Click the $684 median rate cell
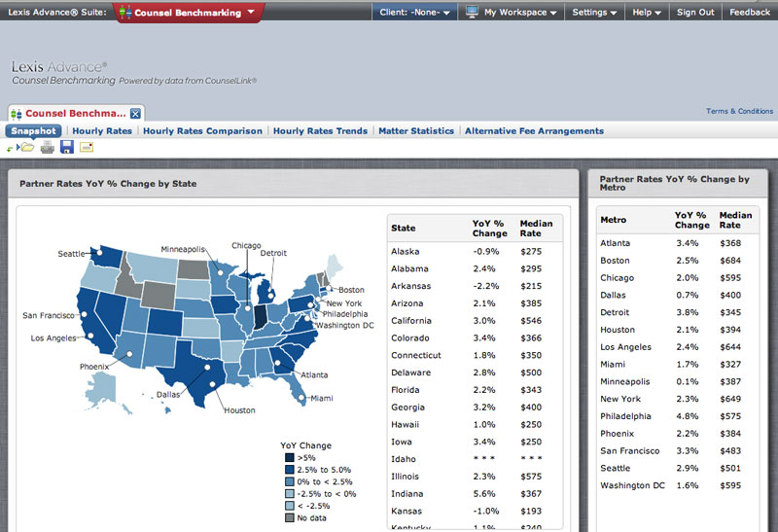This screenshot has height=532, width=778. pyautogui.click(x=730, y=261)
